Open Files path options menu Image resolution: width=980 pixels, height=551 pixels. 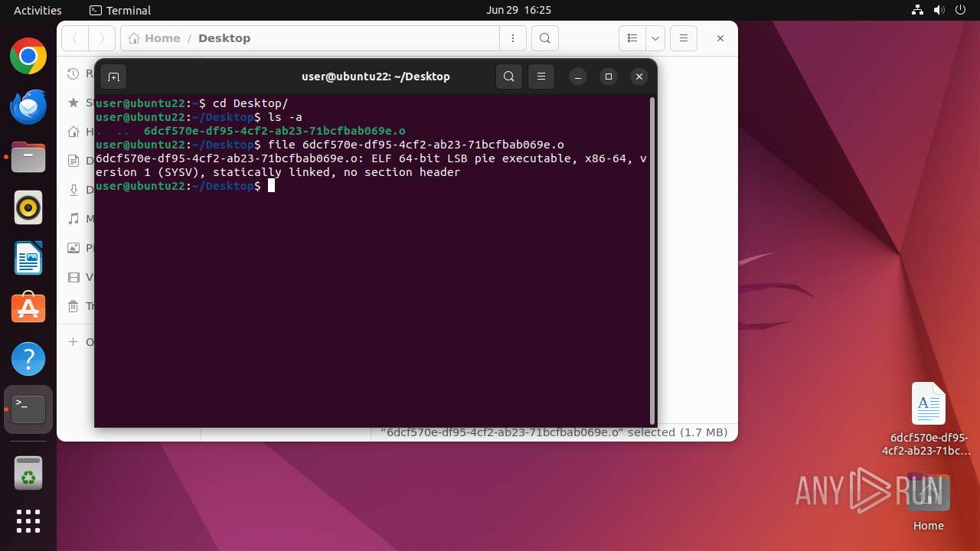tap(513, 38)
